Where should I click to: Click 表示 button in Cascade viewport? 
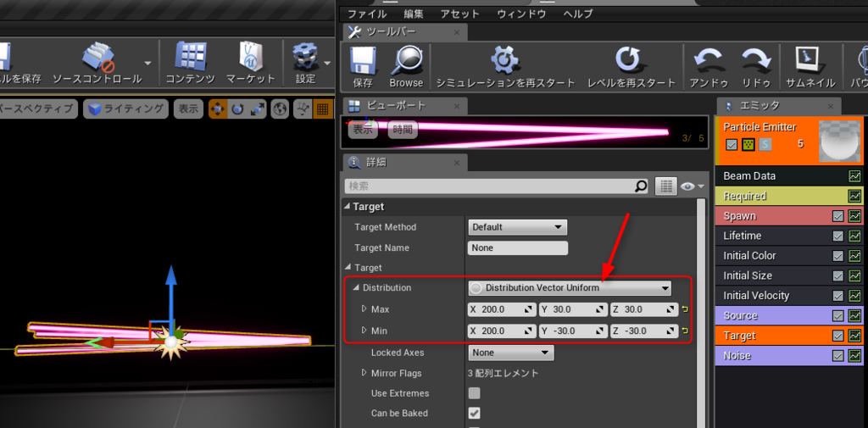(x=363, y=131)
